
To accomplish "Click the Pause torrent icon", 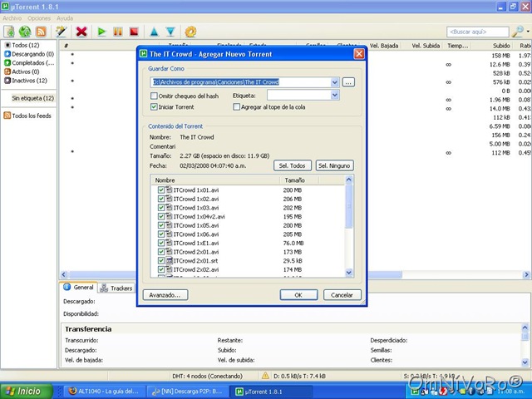I will tap(118, 32).
